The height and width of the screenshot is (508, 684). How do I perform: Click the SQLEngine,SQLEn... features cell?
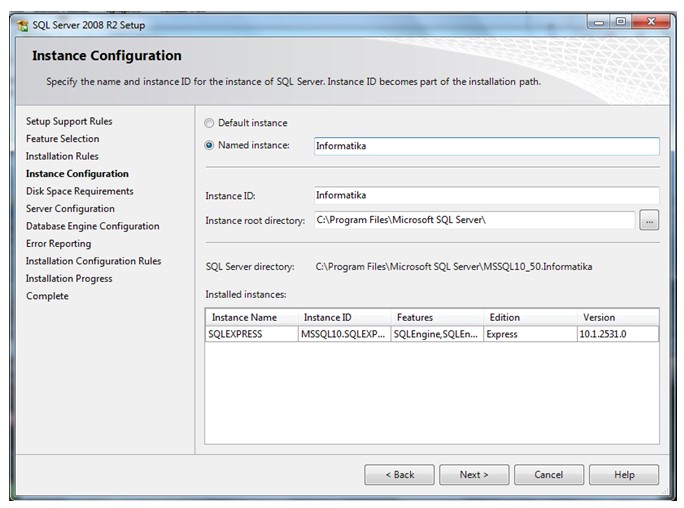pyautogui.click(x=437, y=334)
